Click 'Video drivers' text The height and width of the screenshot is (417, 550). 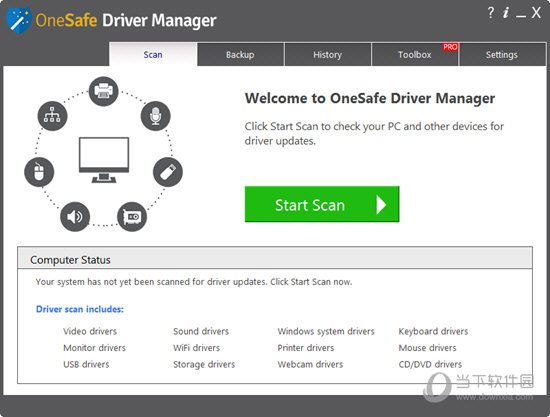point(90,331)
